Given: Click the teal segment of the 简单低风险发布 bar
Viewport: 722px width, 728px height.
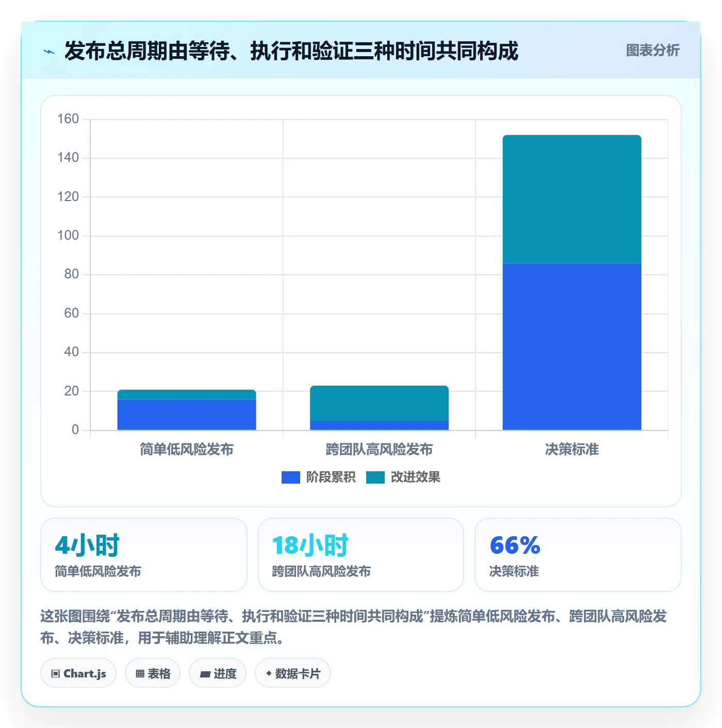Looking at the screenshot, I should 187,395.
